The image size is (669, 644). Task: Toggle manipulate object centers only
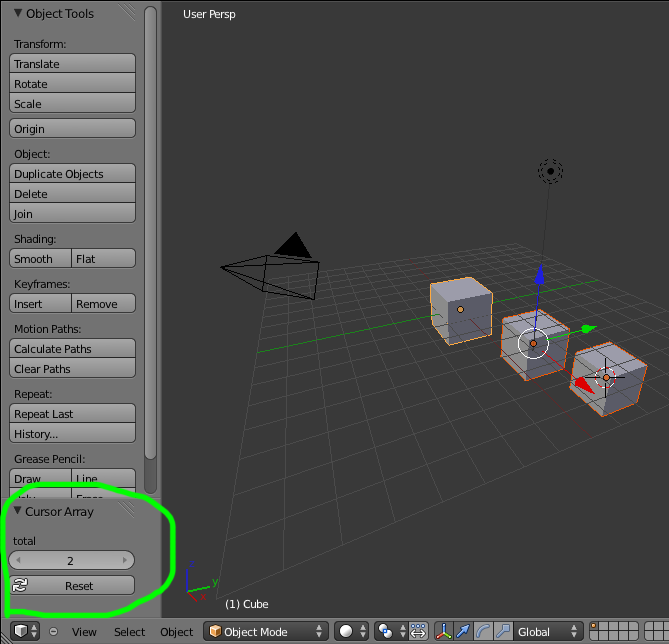[x=418, y=631]
